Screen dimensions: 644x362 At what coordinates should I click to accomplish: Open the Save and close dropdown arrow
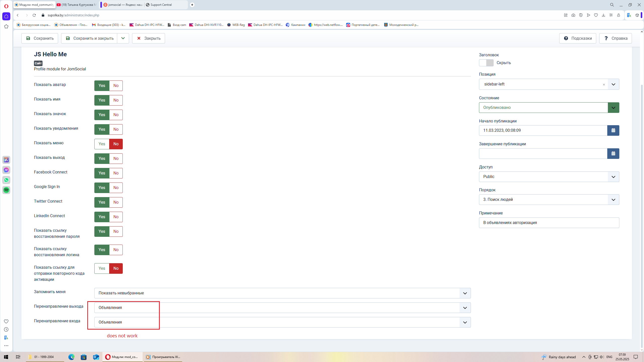123,38
